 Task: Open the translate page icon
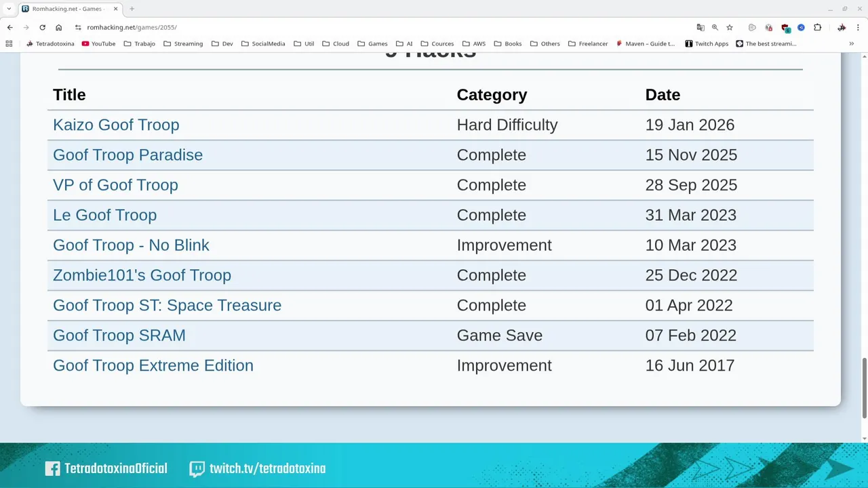[701, 27]
